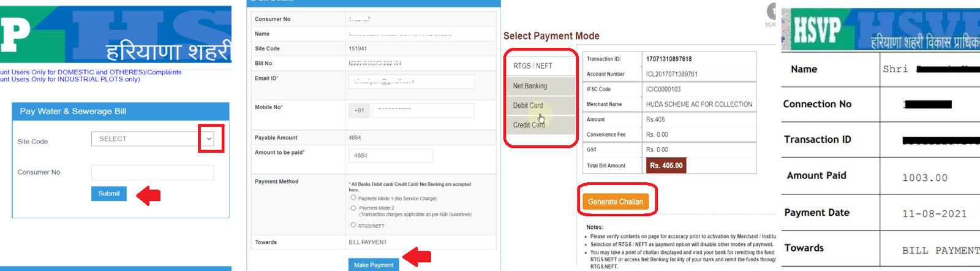
Task: Click Payment Date value 11-08-2021
Action: pyautogui.click(x=935, y=214)
